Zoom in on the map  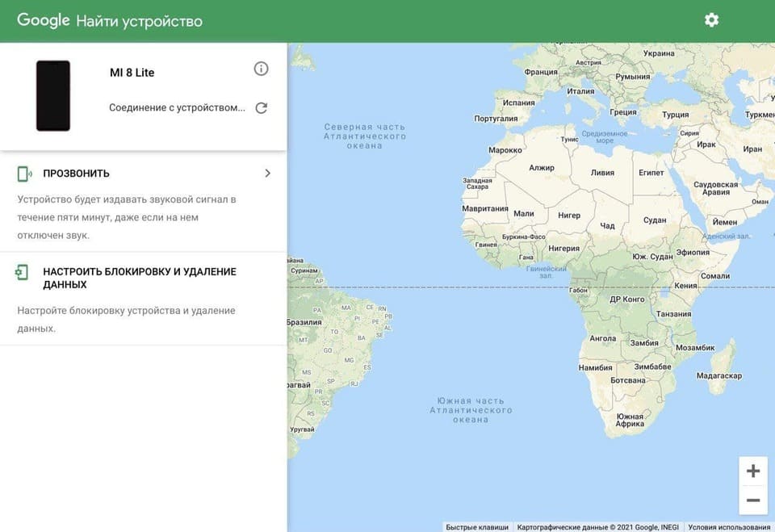(752, 471)
